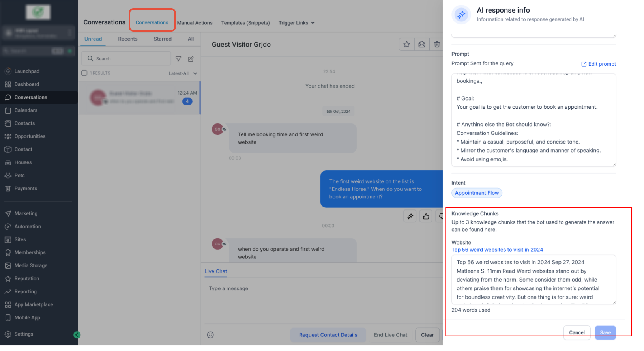Compose new message with the pencil icon
This screenshot has height=351, width=644.
(191, 59)
